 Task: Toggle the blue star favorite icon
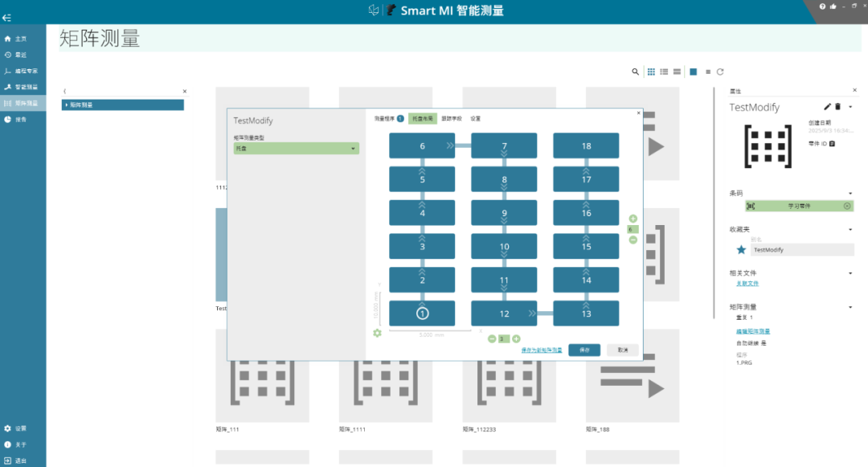[741, 249]
